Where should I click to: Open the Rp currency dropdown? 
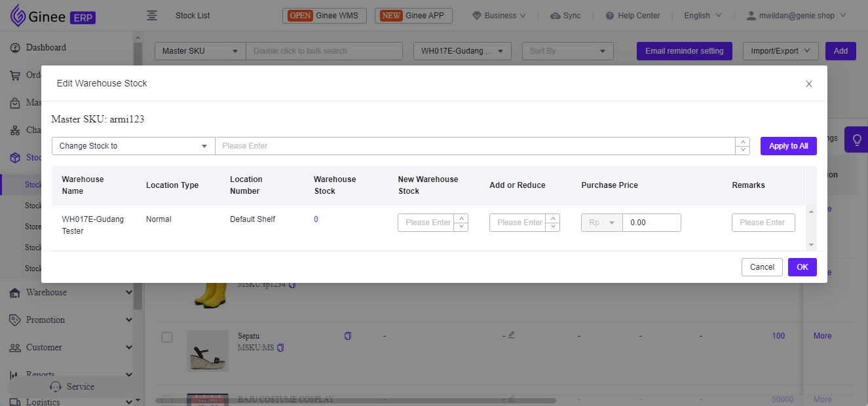tap(602, 223)
